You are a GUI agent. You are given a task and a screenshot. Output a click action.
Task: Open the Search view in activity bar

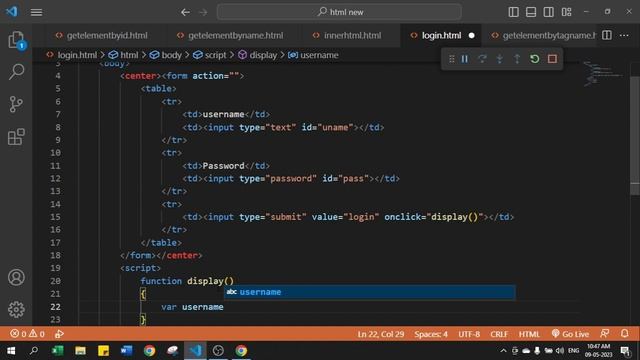click(x=16, y=72)
